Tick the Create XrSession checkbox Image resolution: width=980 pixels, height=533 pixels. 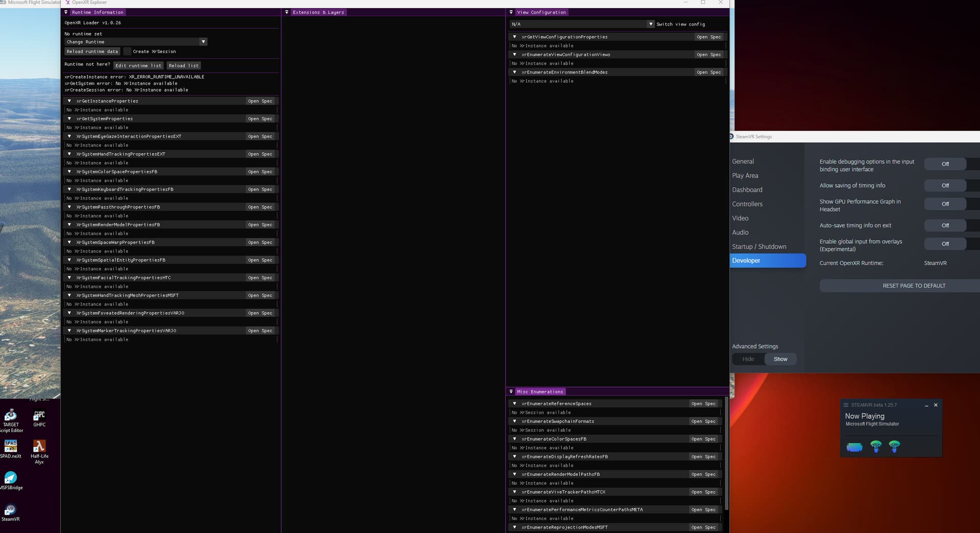coord(127,52)
